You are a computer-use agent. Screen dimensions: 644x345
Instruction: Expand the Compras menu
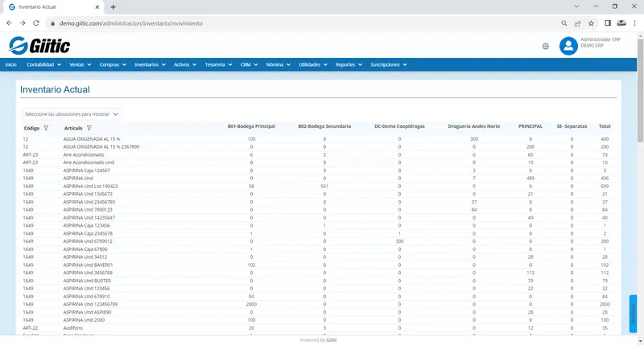[x=113, y=65]
